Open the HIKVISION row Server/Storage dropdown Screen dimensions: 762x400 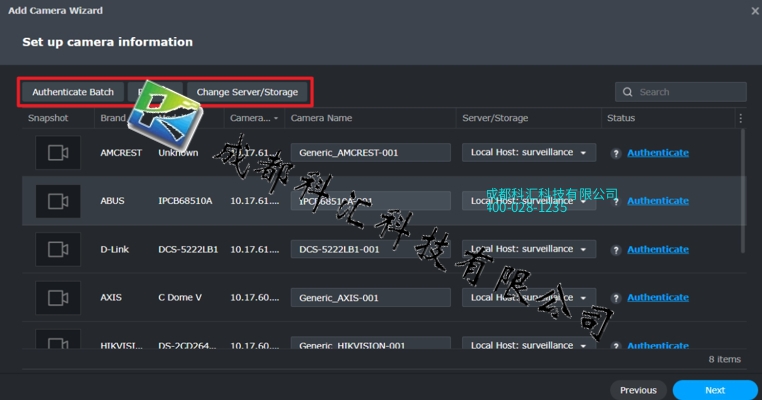(529, 343)
